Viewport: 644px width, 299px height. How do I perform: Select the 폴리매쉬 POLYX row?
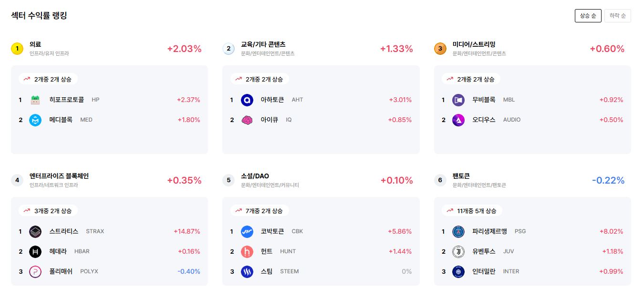point(109,271)
